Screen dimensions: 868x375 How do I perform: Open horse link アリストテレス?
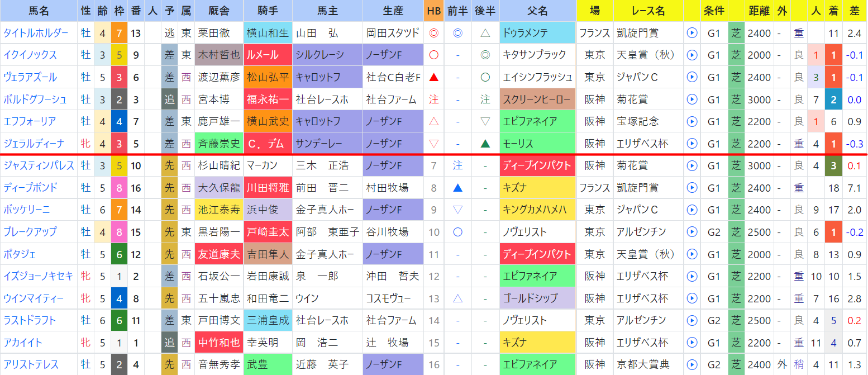coord(31,364)
